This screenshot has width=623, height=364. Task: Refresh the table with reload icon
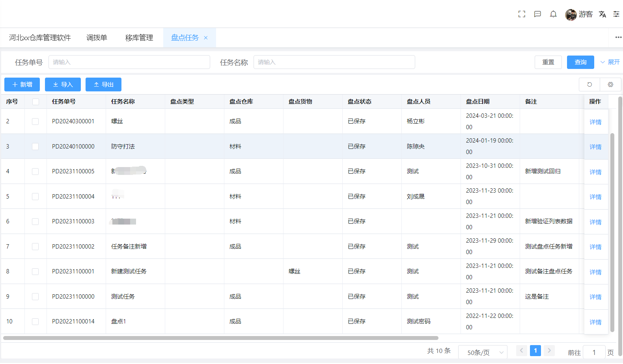point(589,84)
